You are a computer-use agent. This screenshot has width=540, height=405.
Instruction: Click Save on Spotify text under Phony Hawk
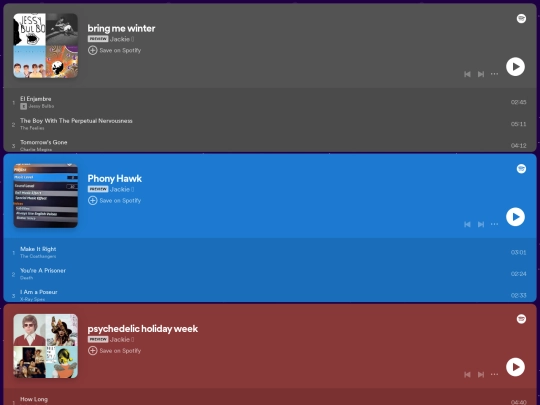coord(120,200)
